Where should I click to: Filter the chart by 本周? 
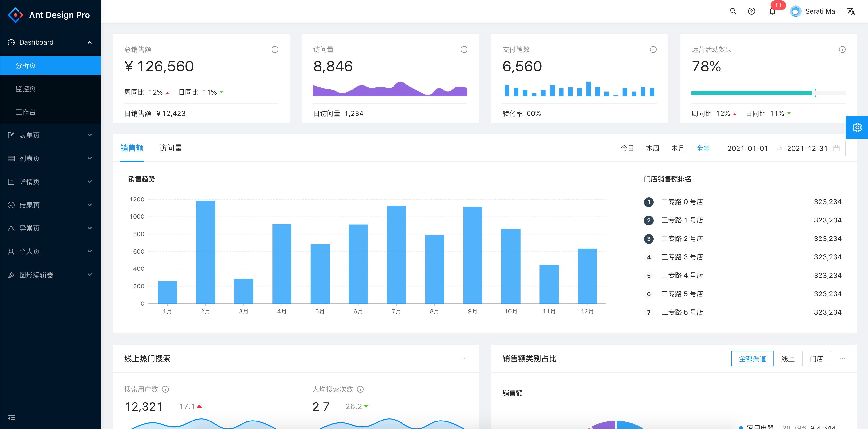point(652,149)
